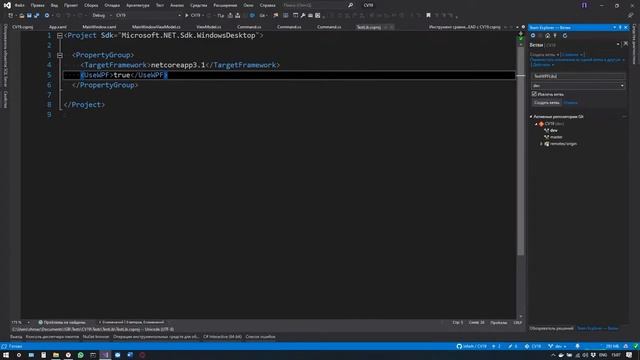Expand the remotes/origin node
Image resolution: width=640 pixels, height=360 pixels.
point(542,144)
